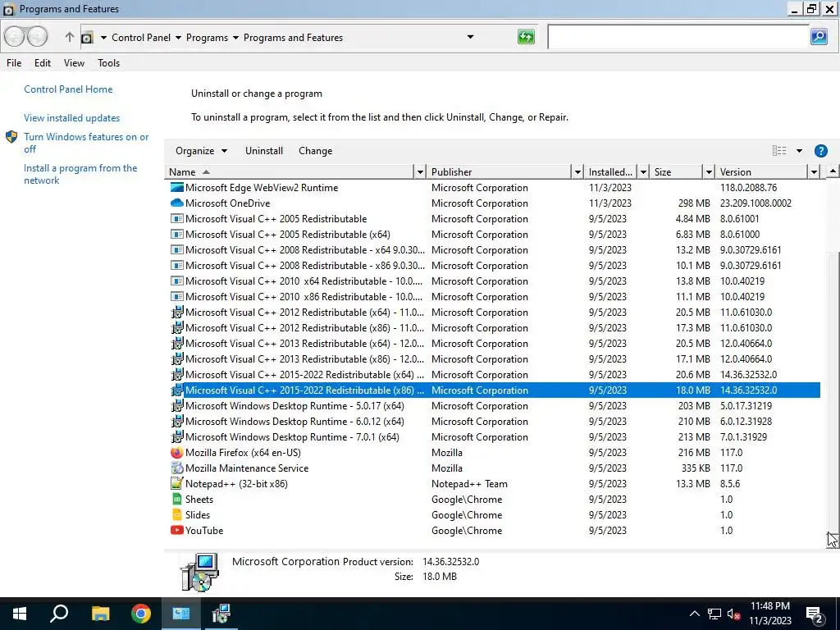Image resolution: width=840 pixels, height=630 pixels.
Task: Open the view options dropdown arrow
Action: pos(799,151)
